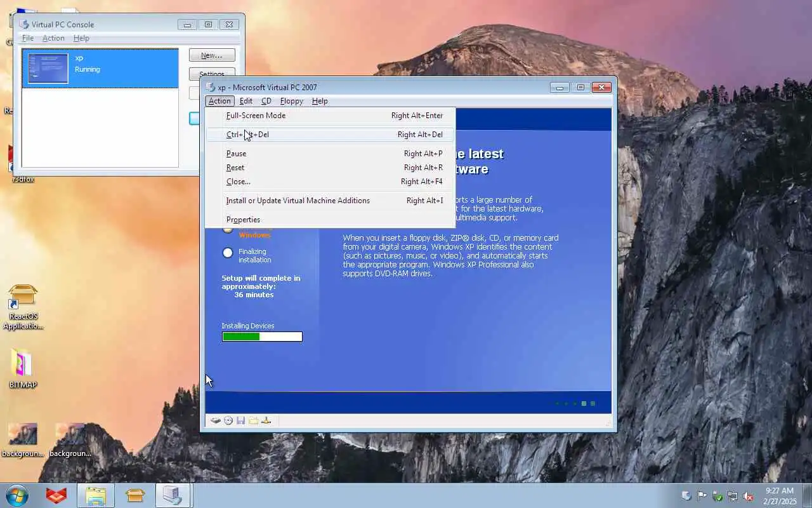Open Properties from Action menu
Image resolution: width=812 pixels, height=508 pixels.
click(x=330, y=220)
